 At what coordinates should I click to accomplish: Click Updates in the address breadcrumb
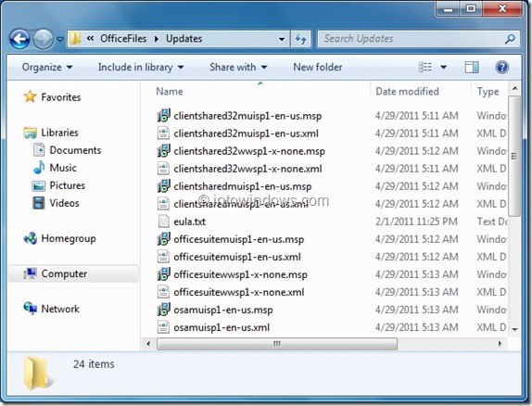pos(184,39)
